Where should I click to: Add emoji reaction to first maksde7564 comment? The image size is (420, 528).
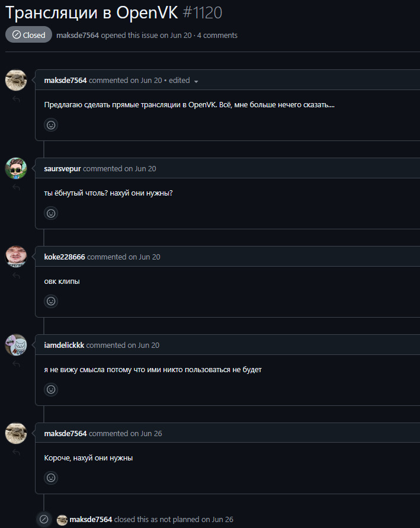(52, 125)
